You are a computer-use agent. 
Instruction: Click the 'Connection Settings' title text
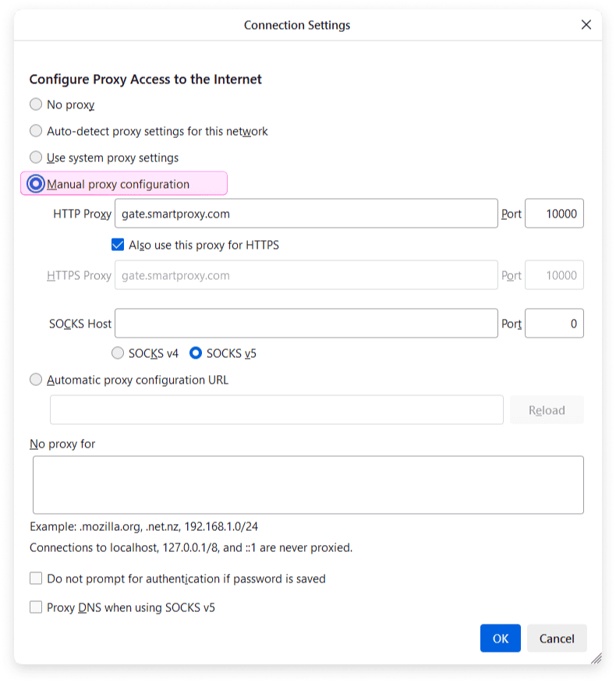pyautogui.click(x=296, y=25)
